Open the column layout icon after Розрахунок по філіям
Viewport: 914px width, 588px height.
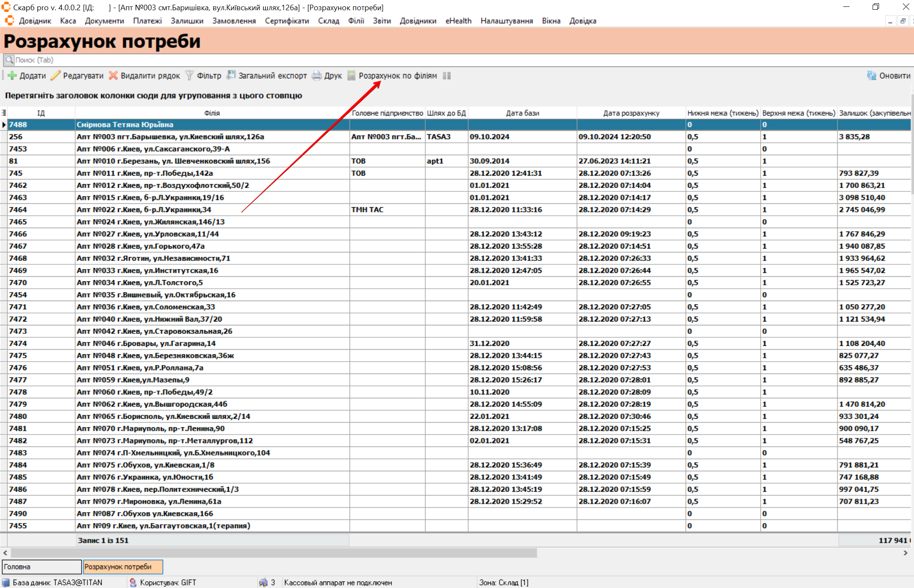447,75
